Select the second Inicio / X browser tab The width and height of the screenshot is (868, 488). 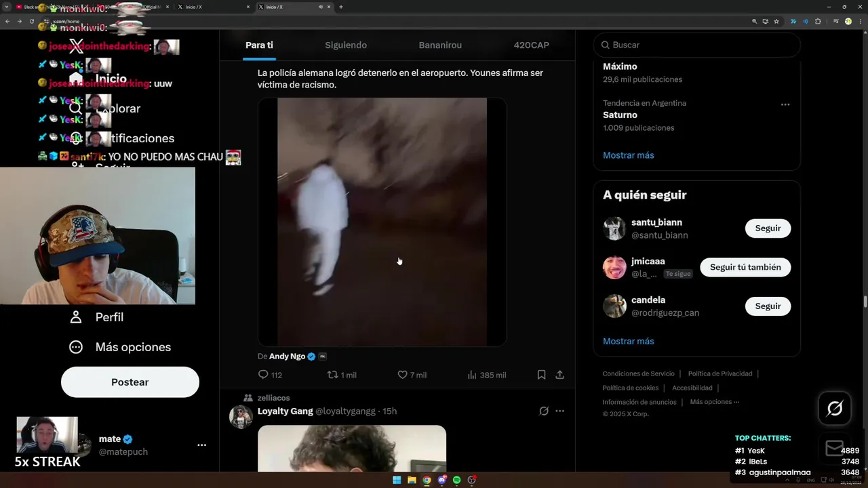pyautogui.click(x=294, y=7)
